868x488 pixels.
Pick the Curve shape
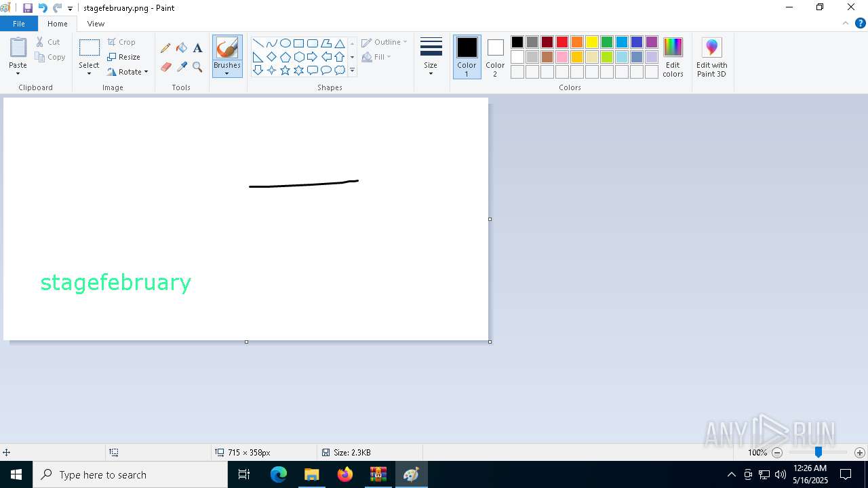coord(272,43)
